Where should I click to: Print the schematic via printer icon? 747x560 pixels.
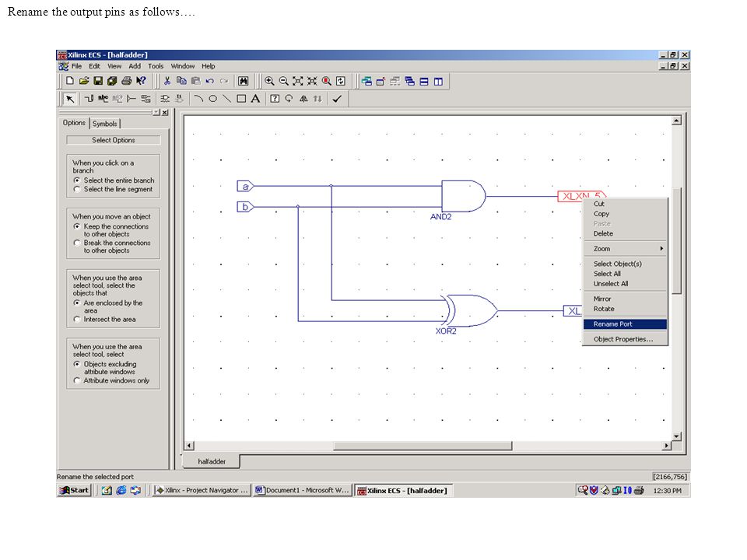tap(126, 81)
